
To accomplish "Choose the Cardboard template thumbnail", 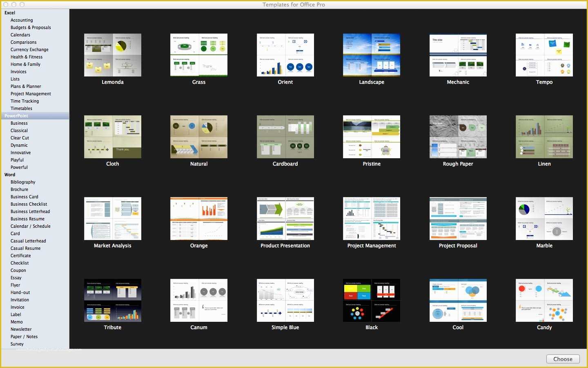I will (285, 137).
